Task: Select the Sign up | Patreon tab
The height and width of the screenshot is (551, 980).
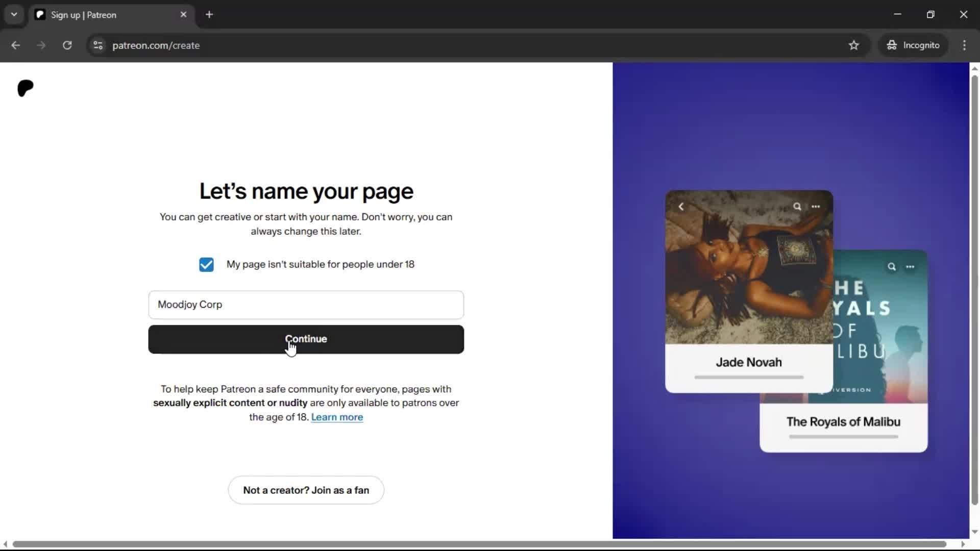Action: (x=111, y=15)
